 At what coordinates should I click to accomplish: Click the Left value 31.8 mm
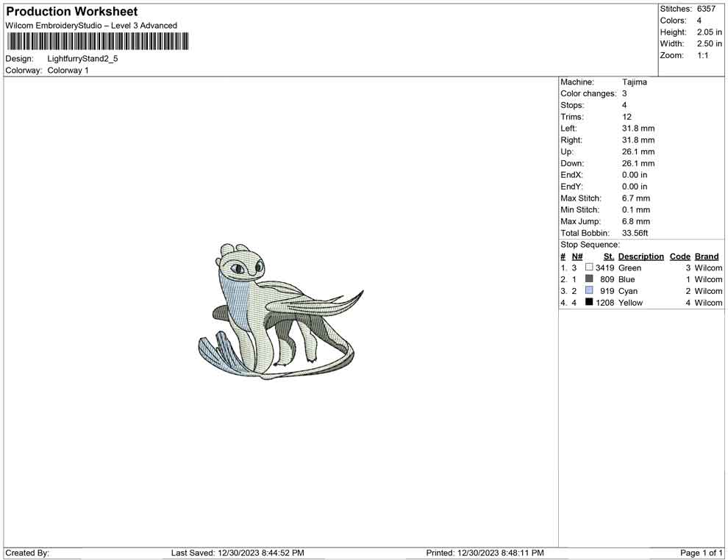click(x=638, y=129)
